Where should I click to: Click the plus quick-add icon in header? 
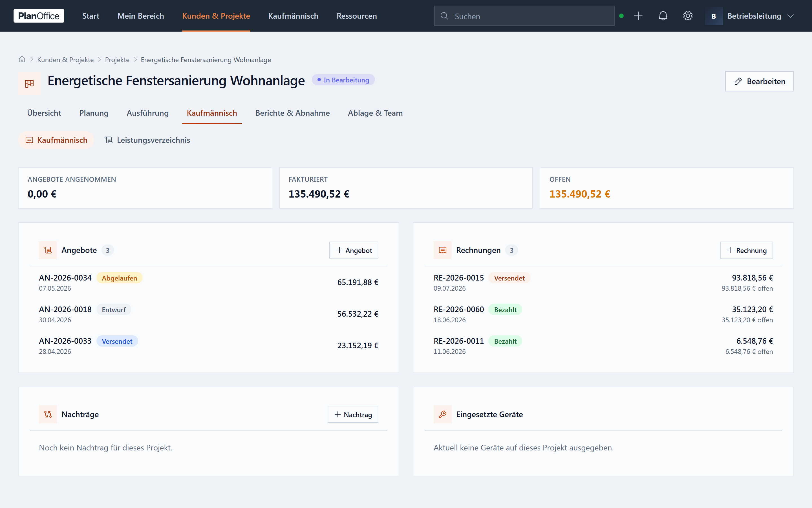638,16
